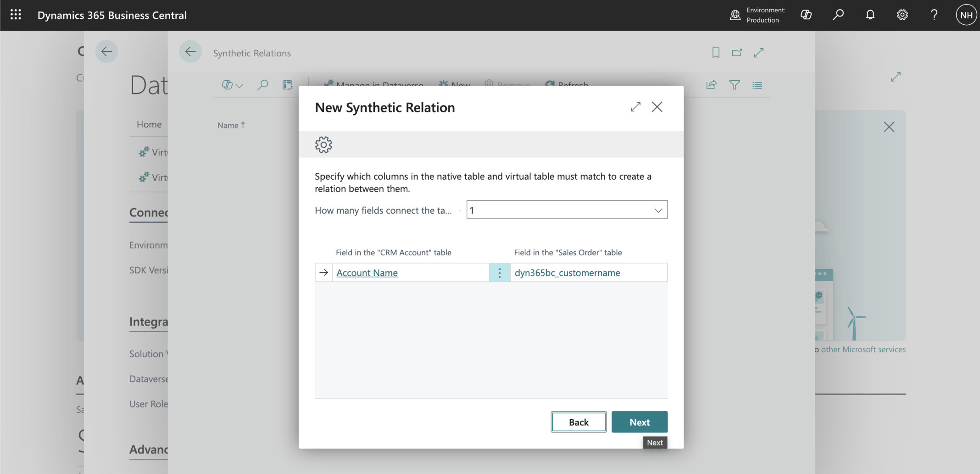Open the 'other Microsoft services' link
980x474 pixels.
coord(863,349)
